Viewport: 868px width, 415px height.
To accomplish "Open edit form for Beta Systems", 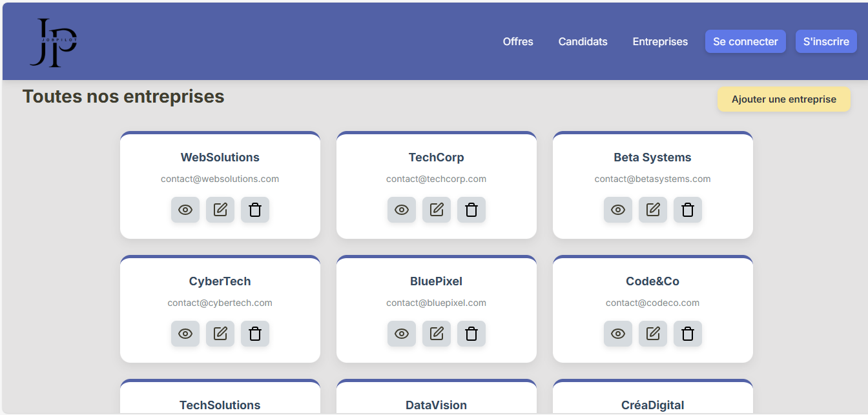I will 653,210.
